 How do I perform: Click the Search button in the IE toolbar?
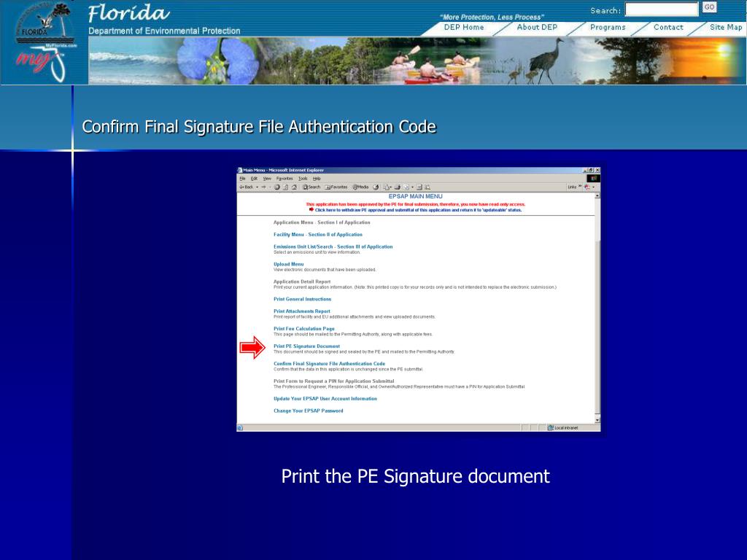click(x=311, y=187)
